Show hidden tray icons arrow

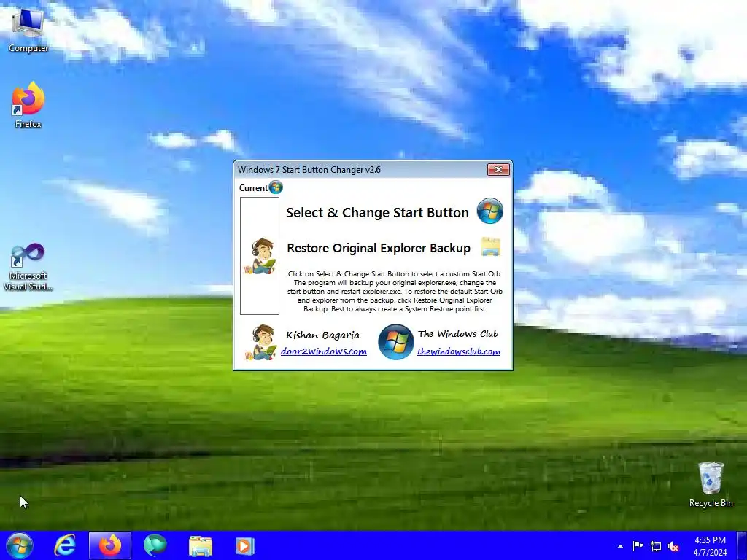pos(620,546)
